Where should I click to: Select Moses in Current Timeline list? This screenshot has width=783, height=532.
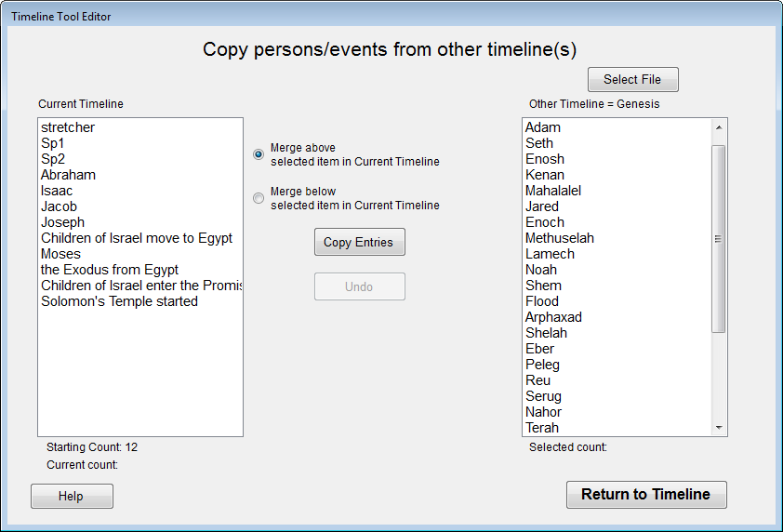click(x=60, y=254)
